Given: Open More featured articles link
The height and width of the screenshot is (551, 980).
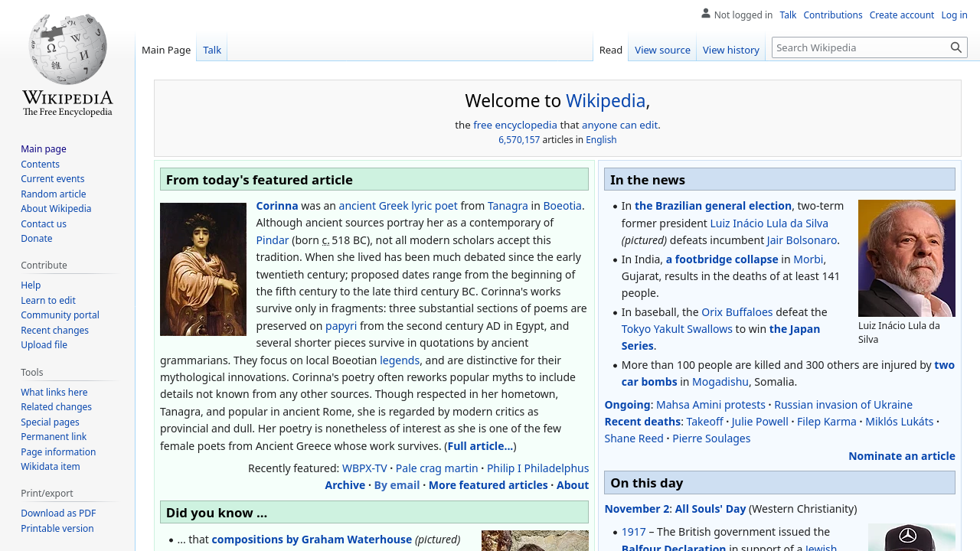Looking at the screenshot, I should pos(488,484).
